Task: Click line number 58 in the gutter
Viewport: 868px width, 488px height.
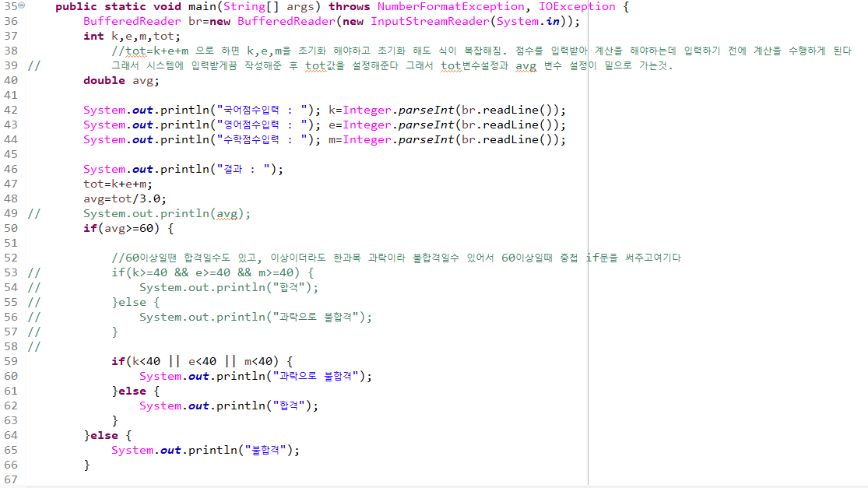Action: 11,347
